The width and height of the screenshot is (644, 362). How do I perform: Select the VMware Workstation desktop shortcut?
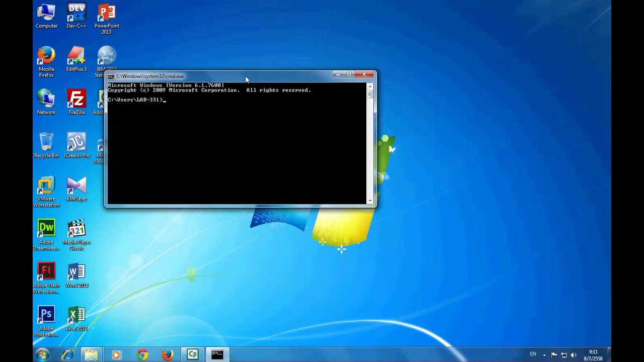click(46, 192)
